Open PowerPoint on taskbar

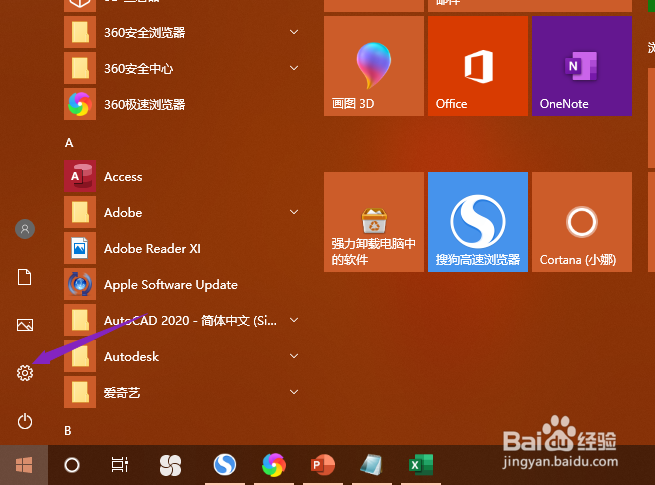(x=323, y=465)
